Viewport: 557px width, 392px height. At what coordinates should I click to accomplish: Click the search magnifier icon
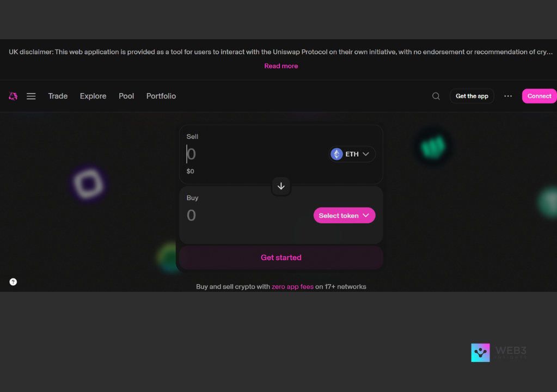coord(436,96)
